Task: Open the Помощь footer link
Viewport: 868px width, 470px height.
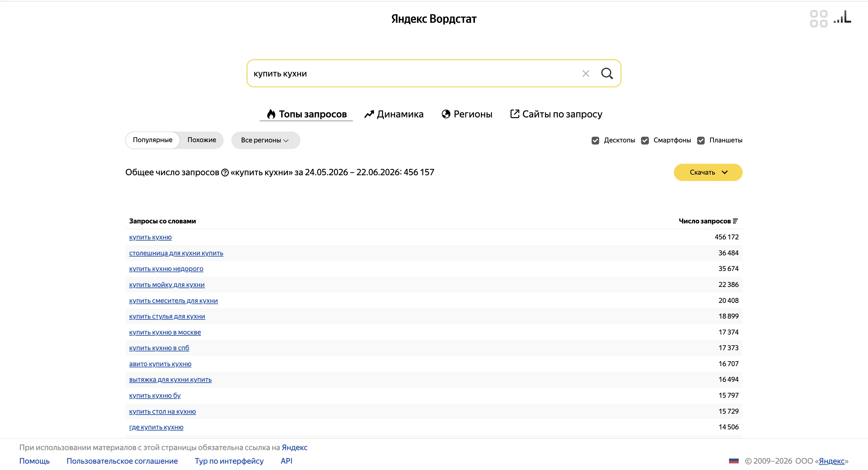Action: pyautogui.click(x=34, y=461)
